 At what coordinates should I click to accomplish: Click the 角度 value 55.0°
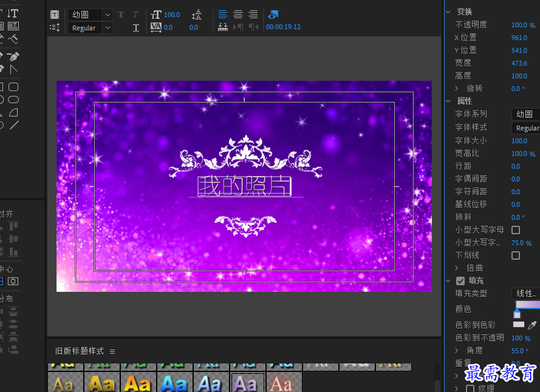tap(519, 351)
